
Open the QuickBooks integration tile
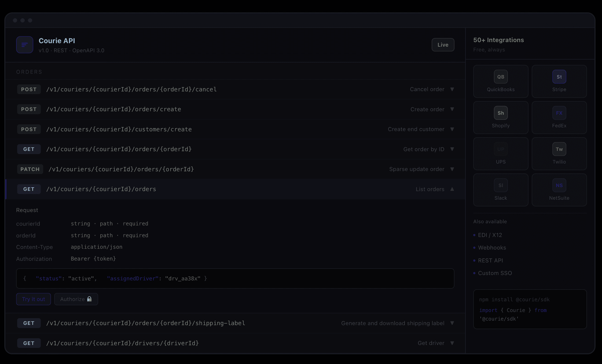click(x=501, y=81)
